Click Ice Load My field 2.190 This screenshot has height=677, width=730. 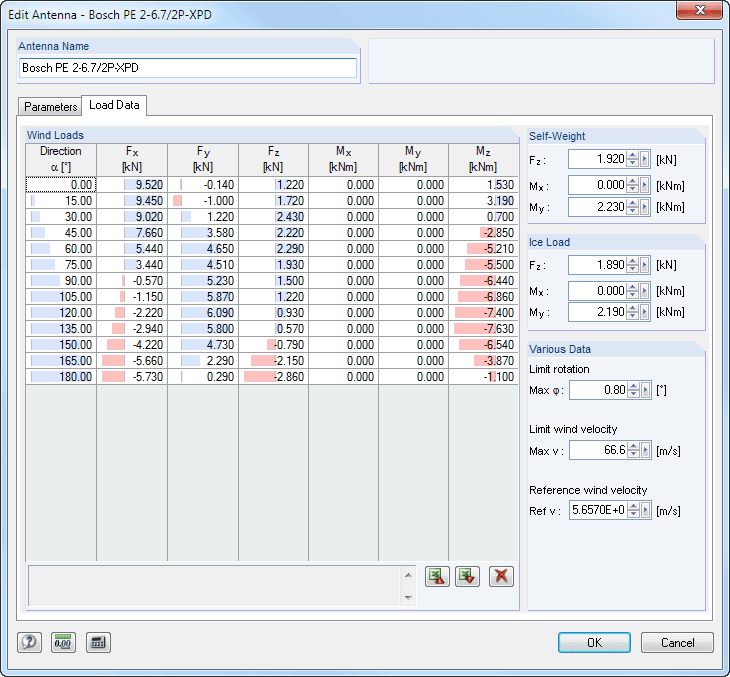coord(597,312)
